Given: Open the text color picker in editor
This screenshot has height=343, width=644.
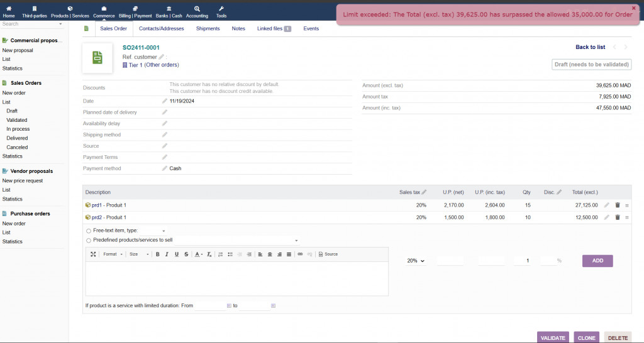Looking at the screenshot, I should point(198,254).
